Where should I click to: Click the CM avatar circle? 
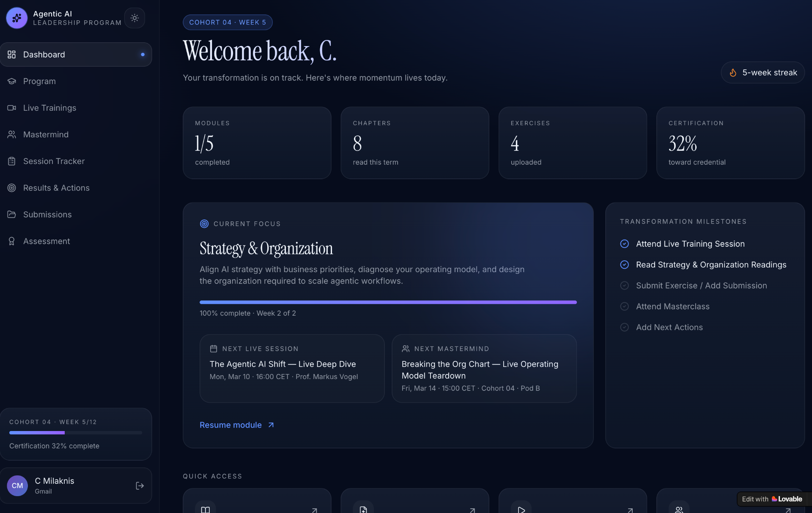(x=17, y=486)
